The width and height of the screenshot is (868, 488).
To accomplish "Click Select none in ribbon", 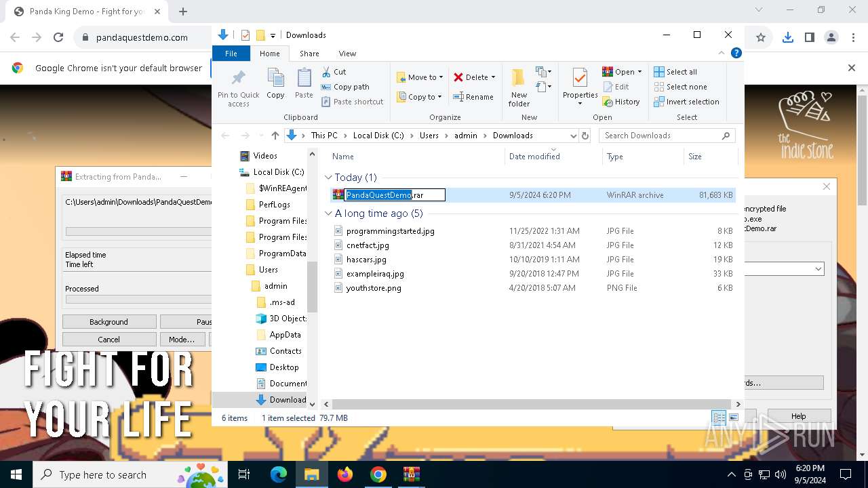I will (680, 87).
